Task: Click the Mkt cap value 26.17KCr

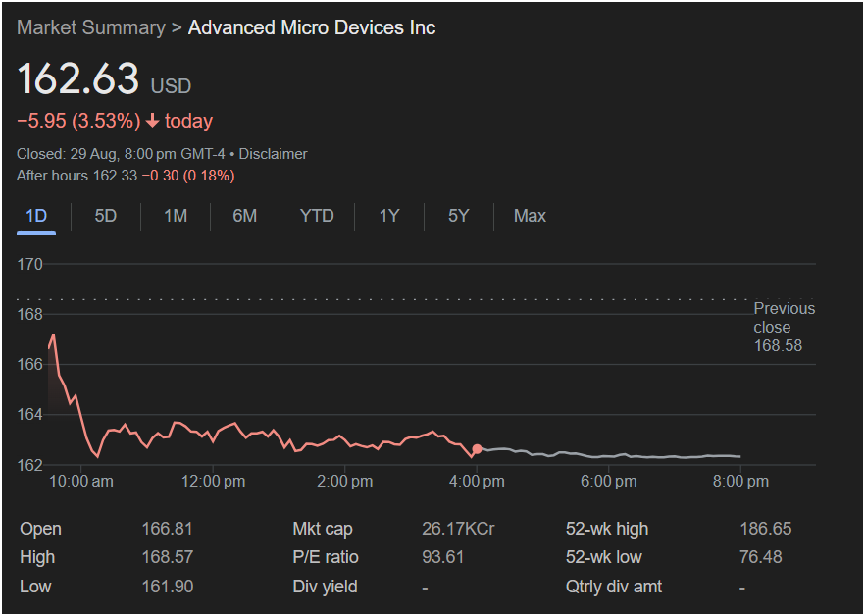Action: tap(458, 529)
